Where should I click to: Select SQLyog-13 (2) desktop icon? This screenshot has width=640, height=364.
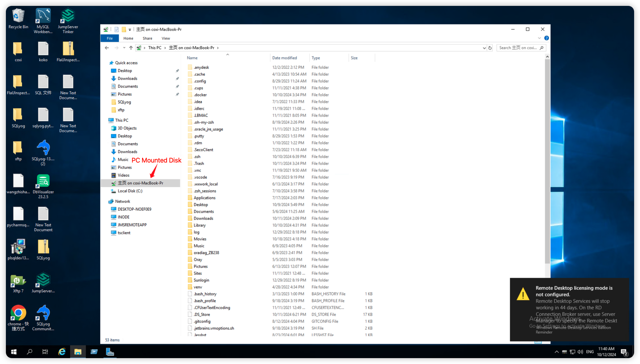point(43,153)
